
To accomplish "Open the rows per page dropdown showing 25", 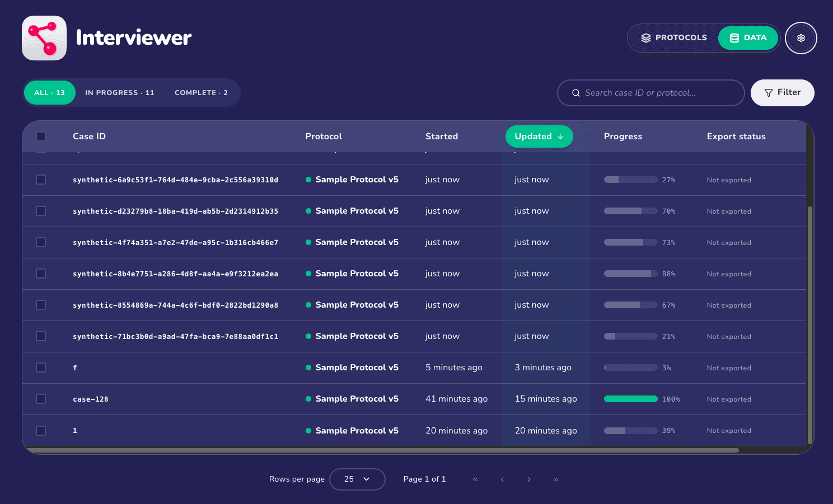I will 357,479.
